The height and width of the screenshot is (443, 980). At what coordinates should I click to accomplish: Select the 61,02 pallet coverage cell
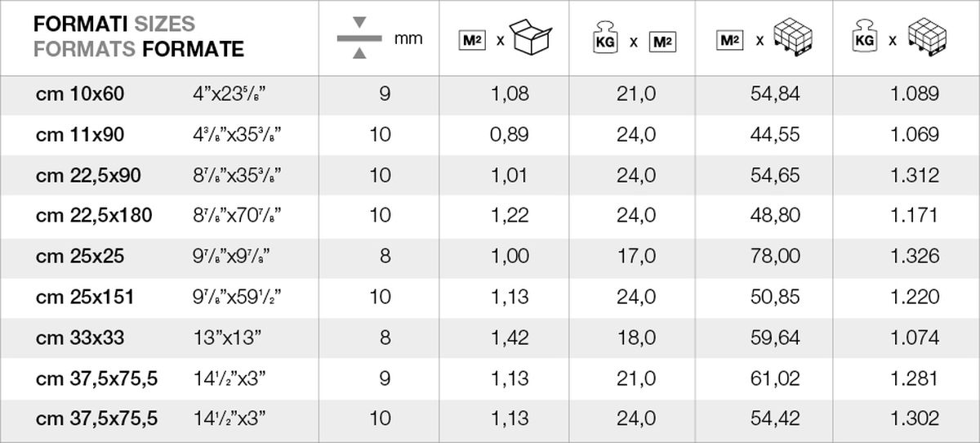coord(775,378)
